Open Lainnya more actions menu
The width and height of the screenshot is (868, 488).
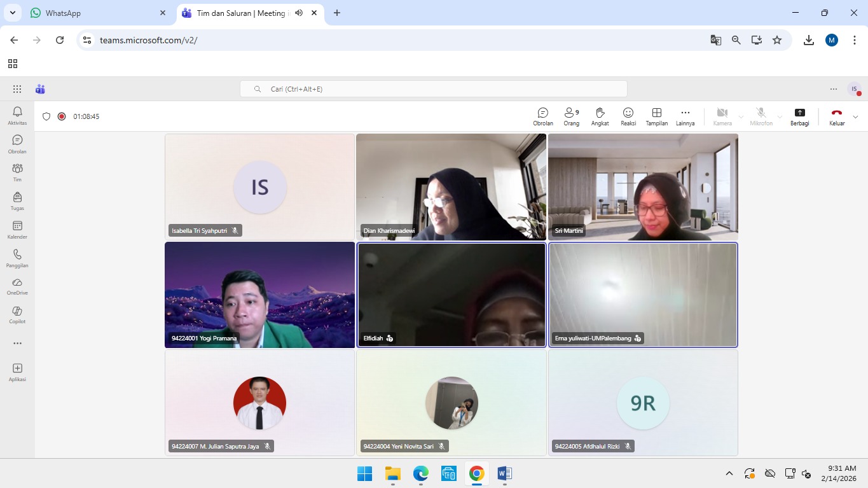click(685, 116)
